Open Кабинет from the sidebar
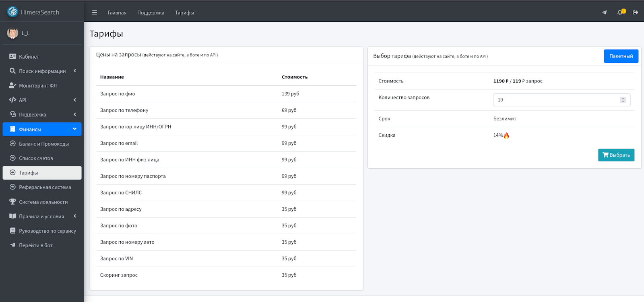This screenshot has height=302, width=644. pos(29,57)
